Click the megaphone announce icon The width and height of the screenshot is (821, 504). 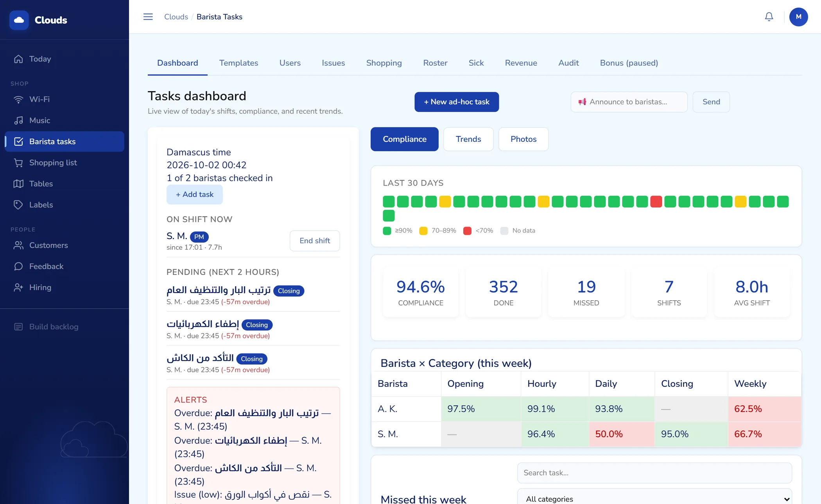(x=582, y=102)
